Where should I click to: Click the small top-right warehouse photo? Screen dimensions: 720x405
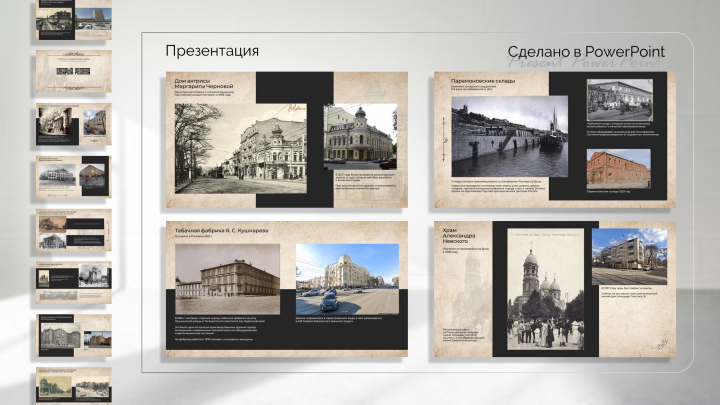[x=619, y=100]
